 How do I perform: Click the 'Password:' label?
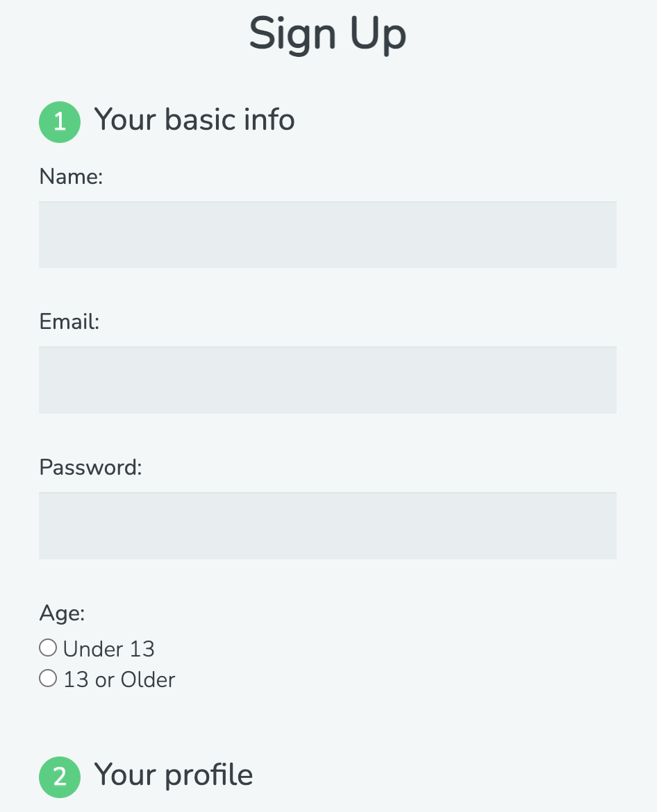pos(90,468)
